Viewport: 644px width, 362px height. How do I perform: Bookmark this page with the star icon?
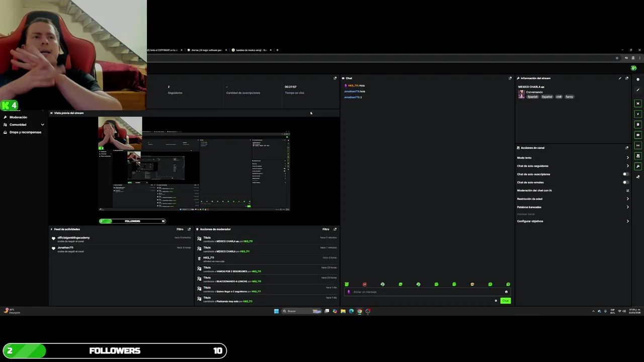point(617,58)
